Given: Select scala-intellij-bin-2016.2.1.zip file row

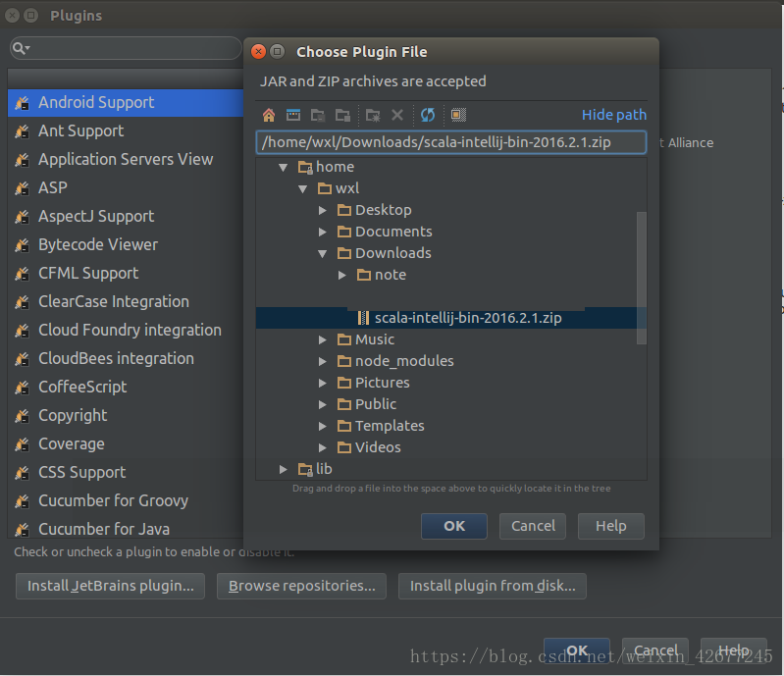Looking at the screenshot, I should (451, 318).
